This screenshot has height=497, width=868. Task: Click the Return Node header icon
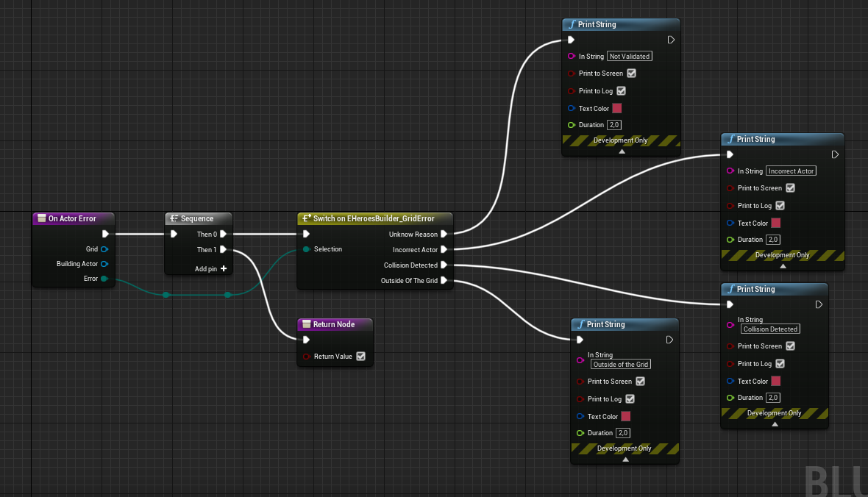pos(307,324)
